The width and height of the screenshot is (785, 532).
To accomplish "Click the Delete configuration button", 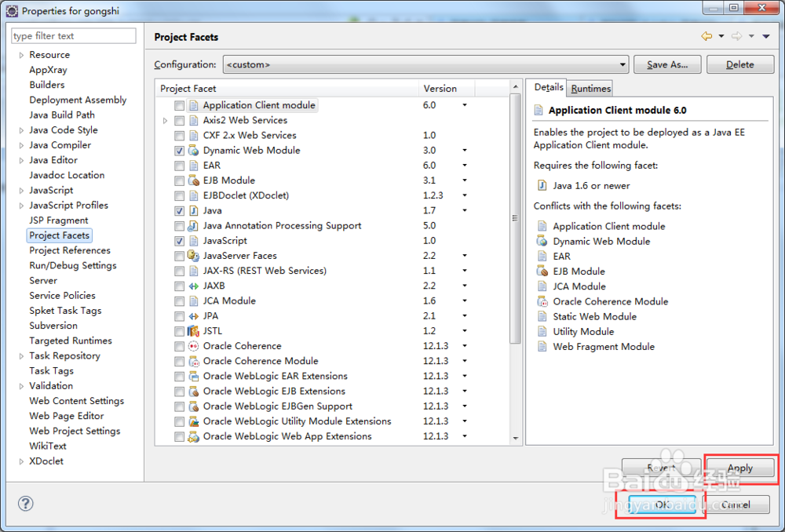I will click(740, 64).
